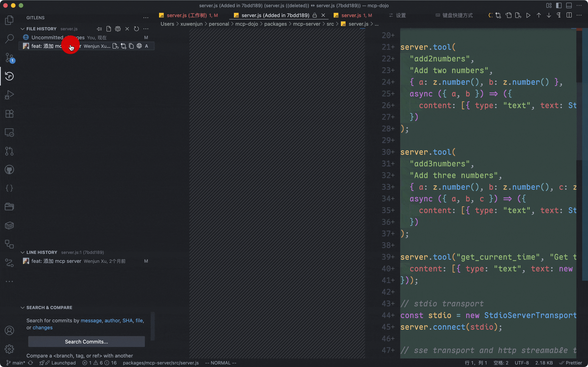
Task: Run file with play icon in editor toolbar
Action: point(528,15)
